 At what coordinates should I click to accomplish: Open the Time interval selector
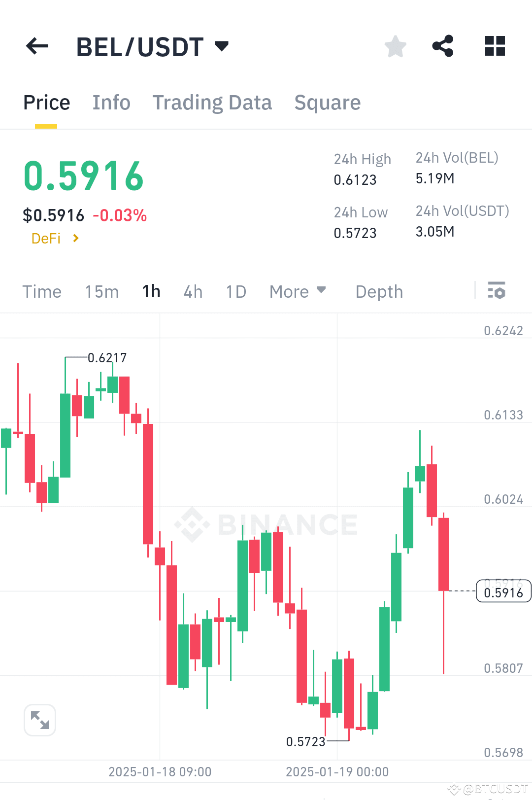pos(42,291)
